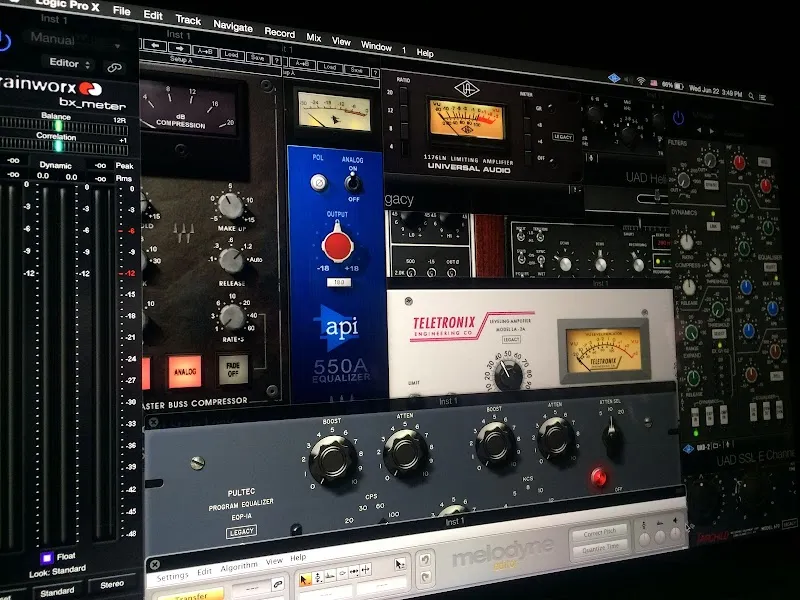Open the Record menu
Viewport: 800px width, 600px height.
(280, 32)
